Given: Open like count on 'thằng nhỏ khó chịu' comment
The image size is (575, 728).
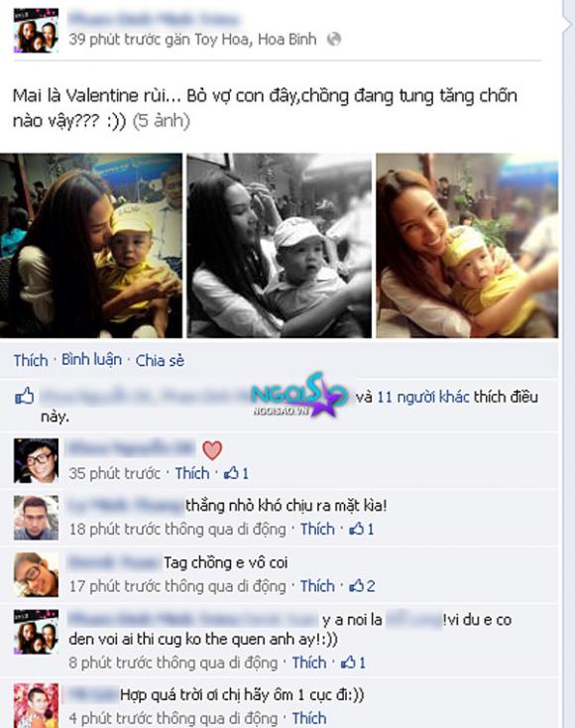Looking at the screenshot, I should pos(361,529).
